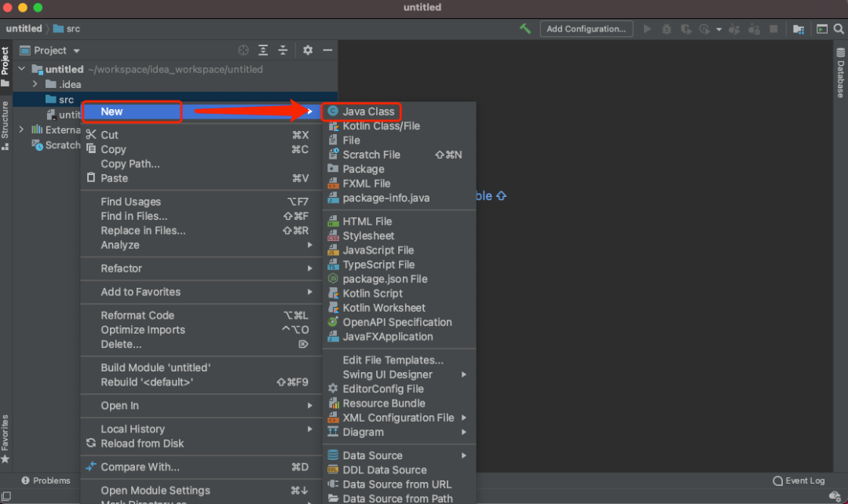Image resolution: width=848 pixels, height=504 pixels.
Task: Open the Favorites side tool window tab
Action: [5, 439]
